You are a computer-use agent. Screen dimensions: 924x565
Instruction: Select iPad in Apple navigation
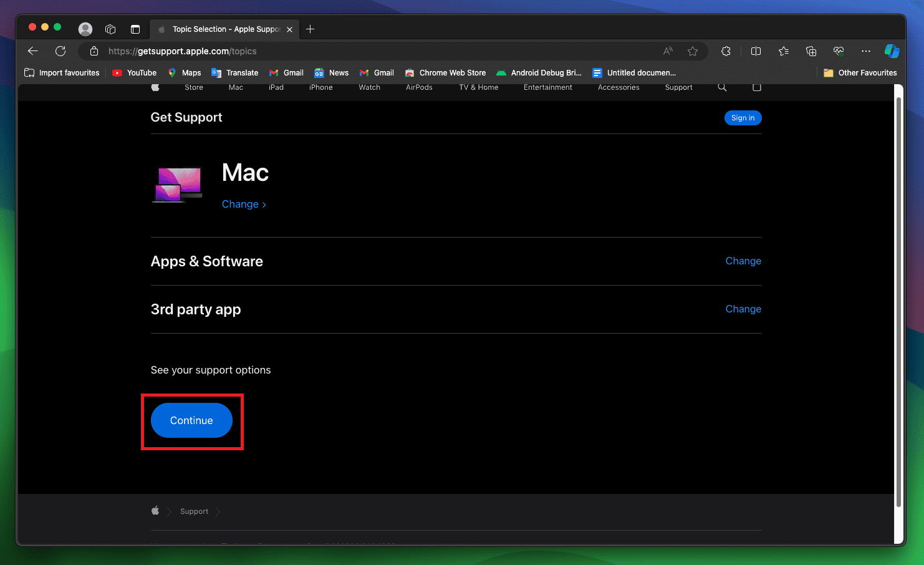coord(276,87)
